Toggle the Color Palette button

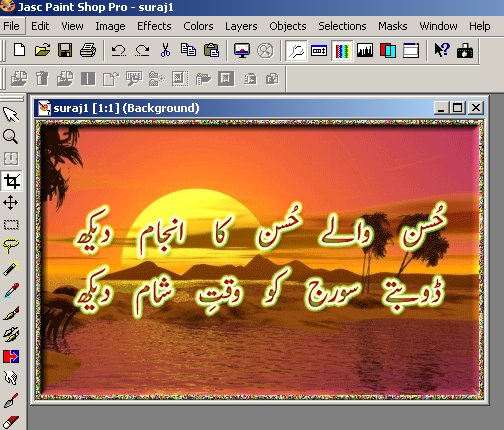point(342,51)
